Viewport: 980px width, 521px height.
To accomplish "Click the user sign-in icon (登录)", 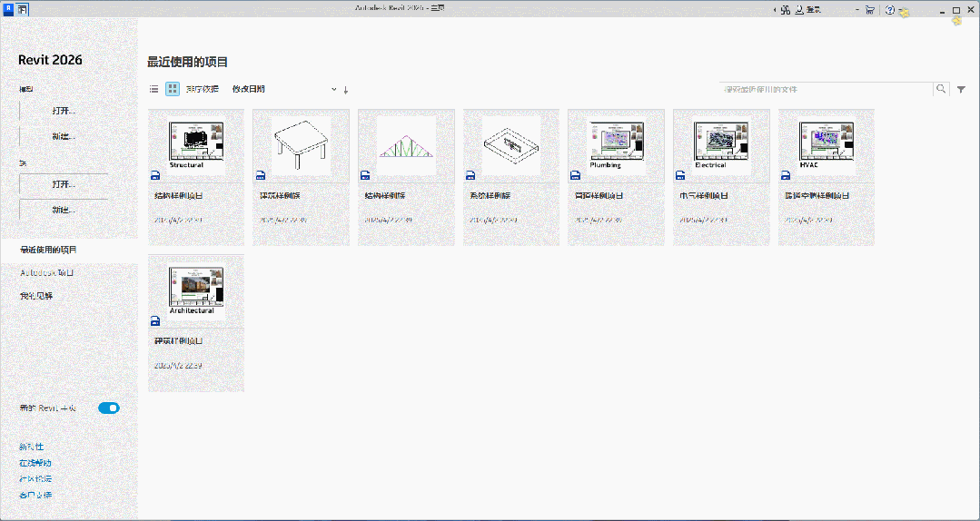I will click(801, 10).
